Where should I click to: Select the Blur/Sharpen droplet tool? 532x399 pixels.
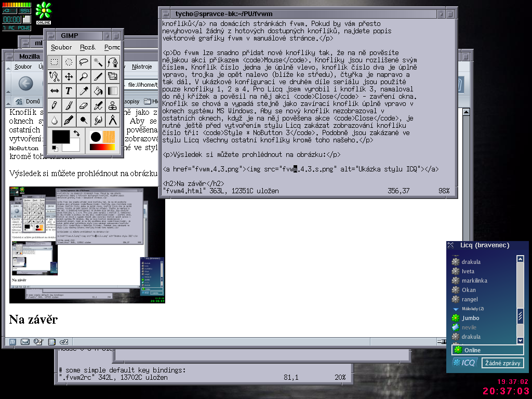pyautogui.click(x=54, y=121)
